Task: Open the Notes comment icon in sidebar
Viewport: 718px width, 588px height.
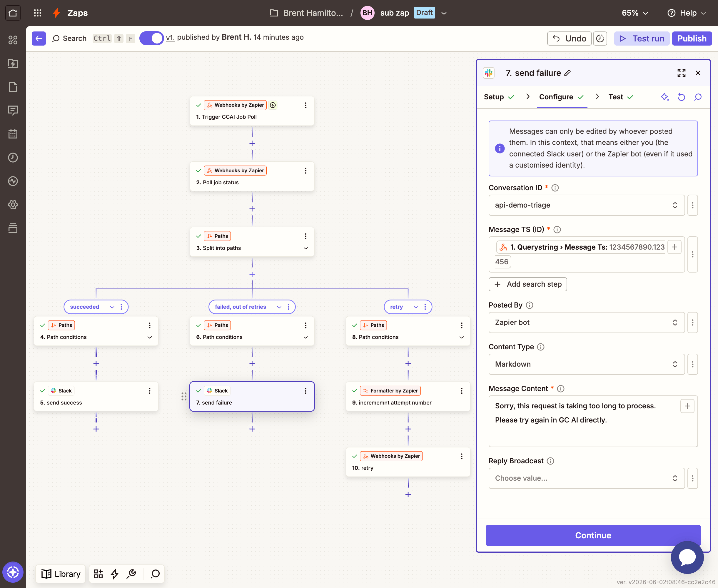Action: coord(13,111)
